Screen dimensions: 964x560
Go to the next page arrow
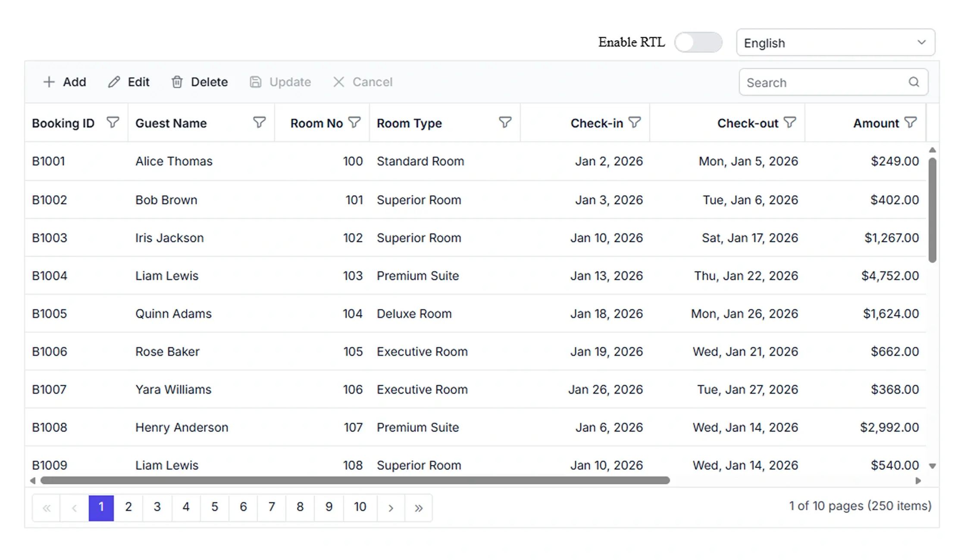(x=391, y=508)
